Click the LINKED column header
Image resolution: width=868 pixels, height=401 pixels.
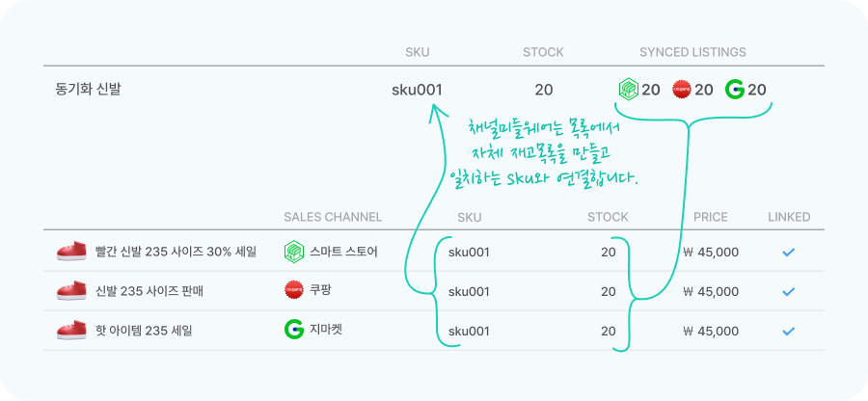(789, 217)
